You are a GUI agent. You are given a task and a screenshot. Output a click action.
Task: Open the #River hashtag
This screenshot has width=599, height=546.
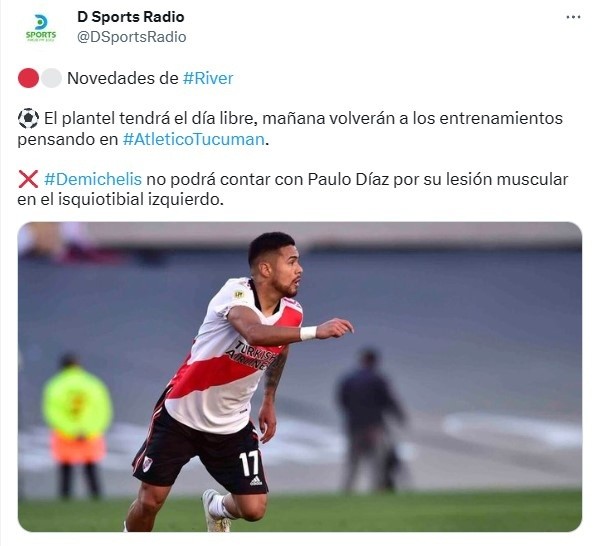208,78
